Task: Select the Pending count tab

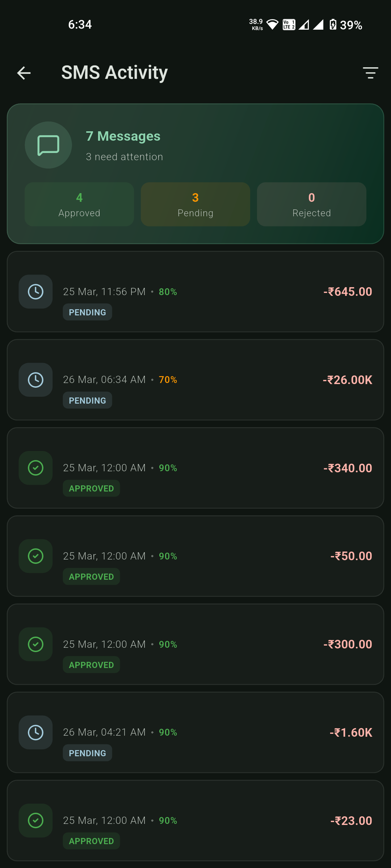Action: pyautogui.click(x=195, y=204)
